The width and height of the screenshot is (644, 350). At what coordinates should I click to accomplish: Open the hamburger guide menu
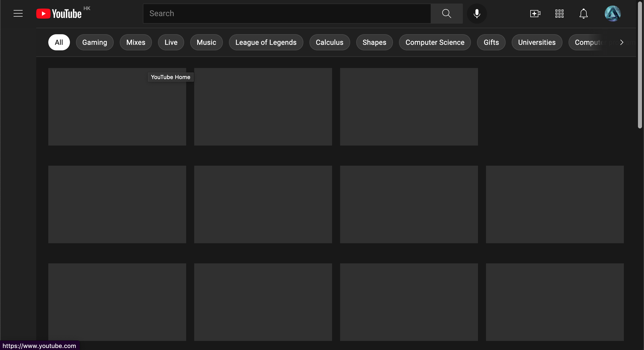click(18, 13)
